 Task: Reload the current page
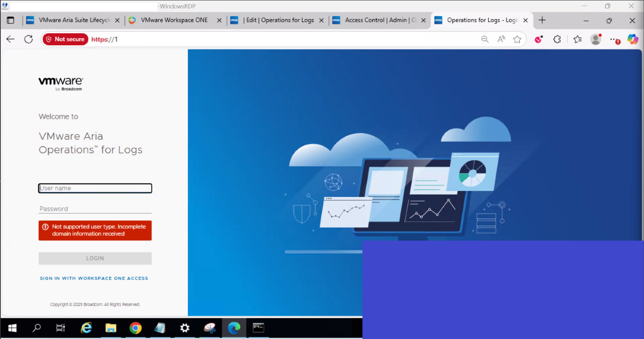pyautogui.click(x=28, y=39)
